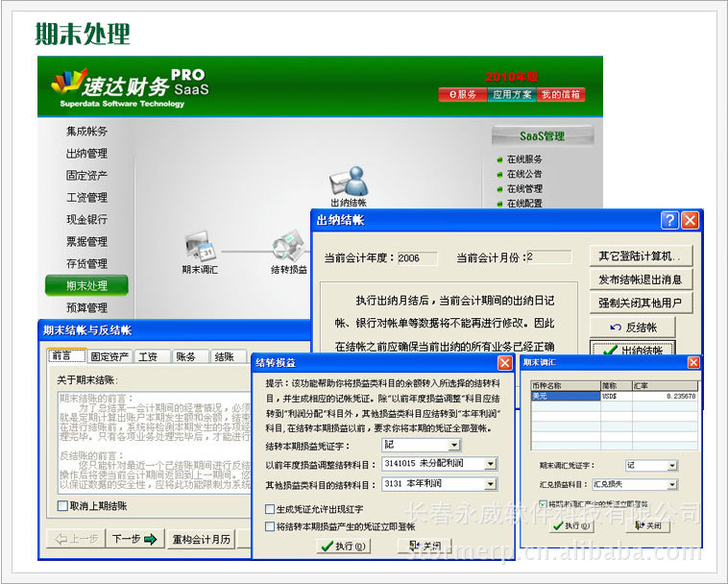
Task: Select the 美元 row in the currency table
Action: pyautogui.click(x=615, y=396)
